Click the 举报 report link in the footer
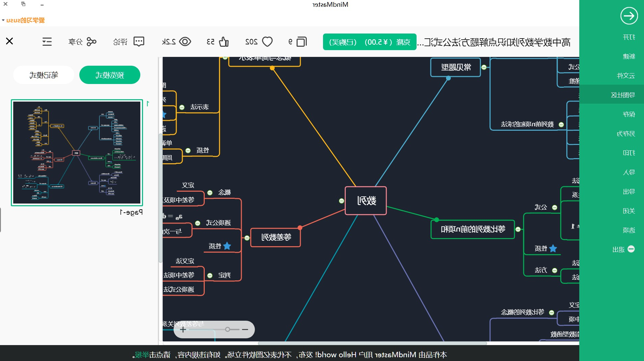 point(142,355)
